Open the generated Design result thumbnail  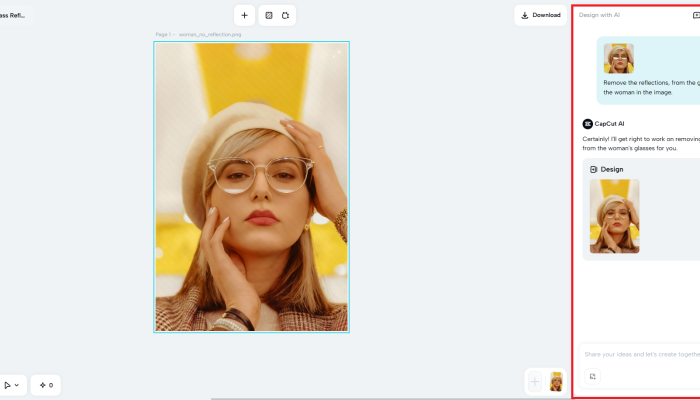pyautogui.click(x=614, y=216)
